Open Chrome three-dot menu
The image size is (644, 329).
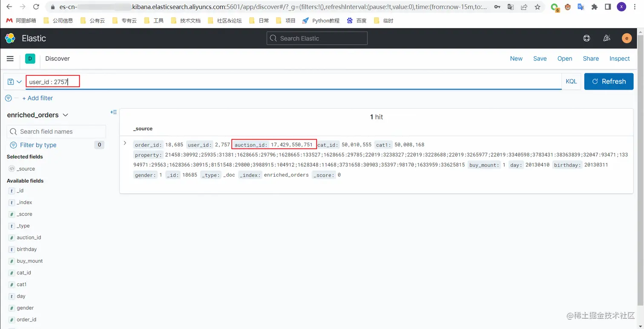tap(635, 7)
